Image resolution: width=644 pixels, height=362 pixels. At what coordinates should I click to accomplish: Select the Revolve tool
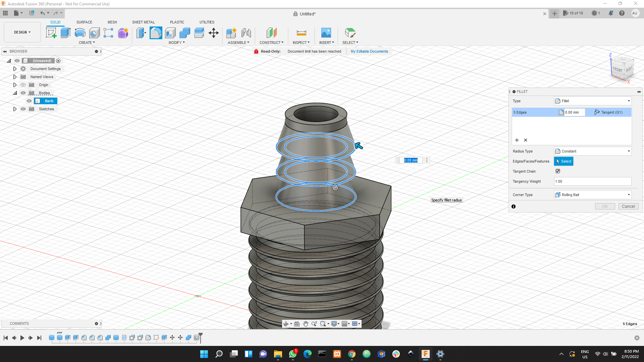click(79, 33)
